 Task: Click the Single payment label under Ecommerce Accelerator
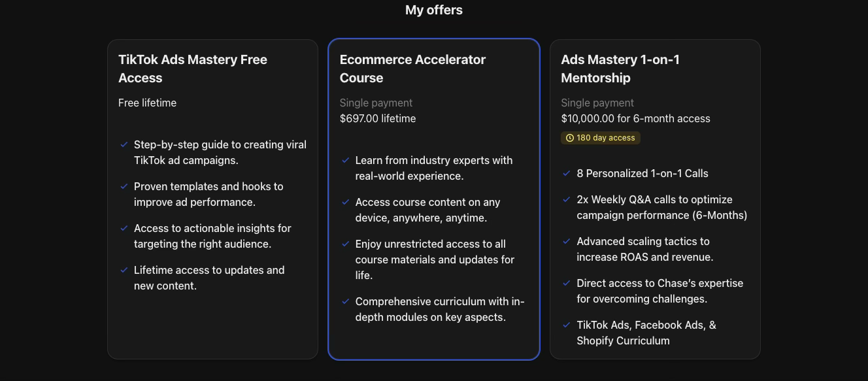tap(376, 103)
